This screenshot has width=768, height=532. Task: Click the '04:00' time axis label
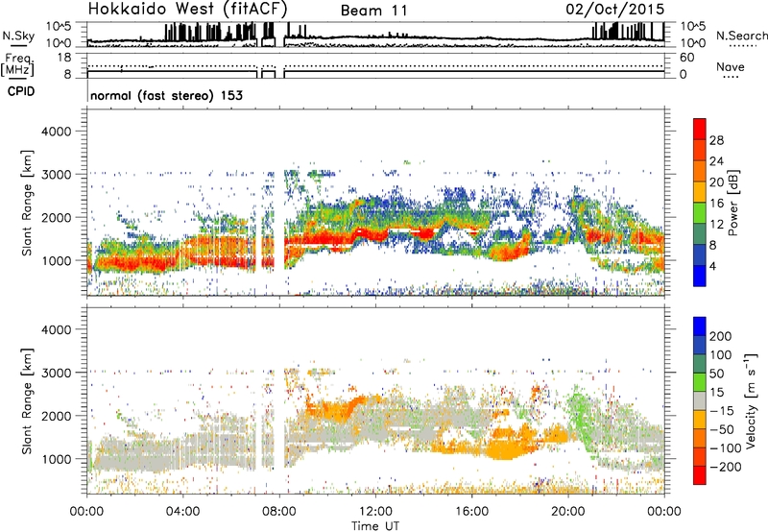click(183, 512)
